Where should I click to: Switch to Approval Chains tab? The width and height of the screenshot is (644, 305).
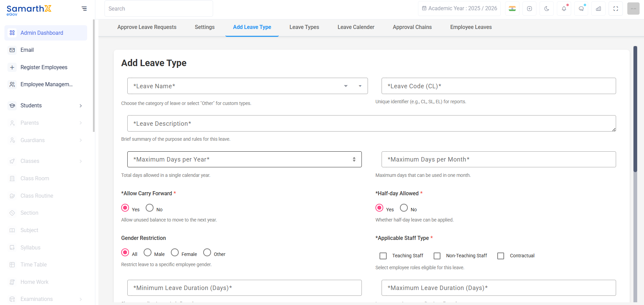click(x=412, y=27)
